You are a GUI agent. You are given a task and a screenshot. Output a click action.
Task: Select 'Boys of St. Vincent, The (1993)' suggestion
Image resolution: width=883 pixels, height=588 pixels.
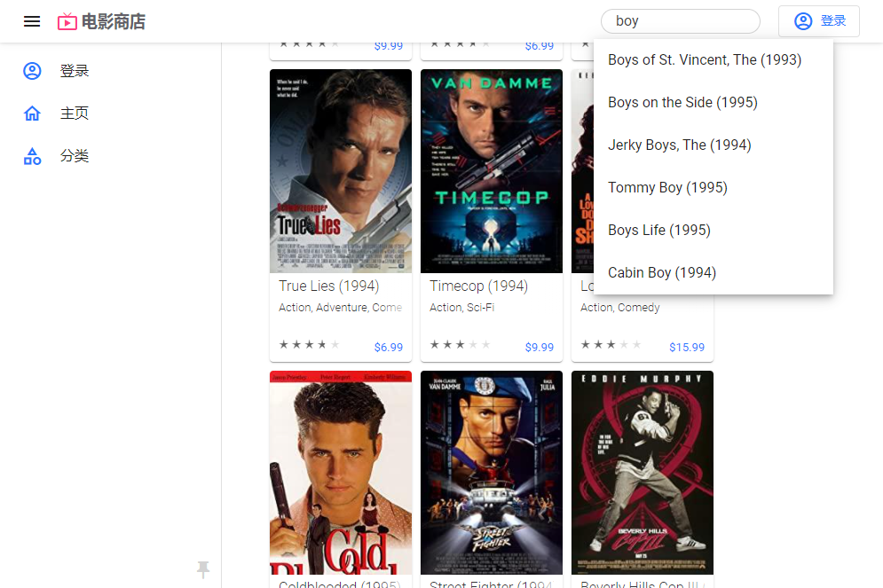click(x=705, y=60)
